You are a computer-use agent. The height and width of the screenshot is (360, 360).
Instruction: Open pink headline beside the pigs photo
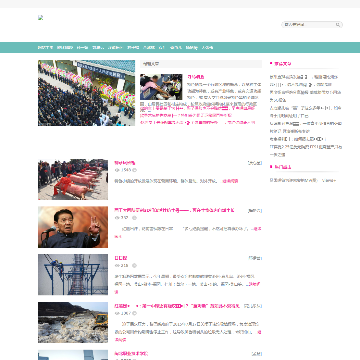click(125, 163)
